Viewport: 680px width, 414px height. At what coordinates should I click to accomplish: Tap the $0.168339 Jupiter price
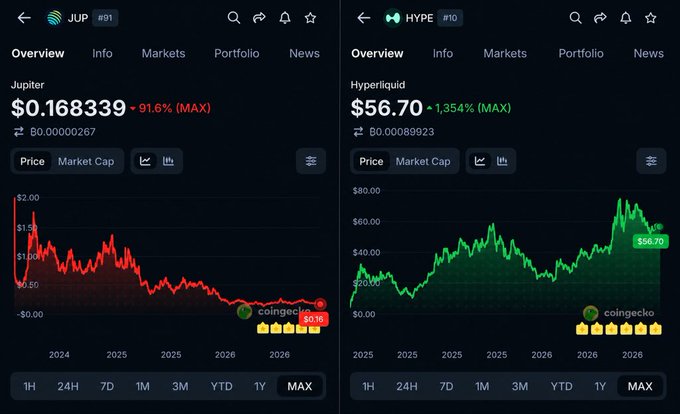click(69, 108)
